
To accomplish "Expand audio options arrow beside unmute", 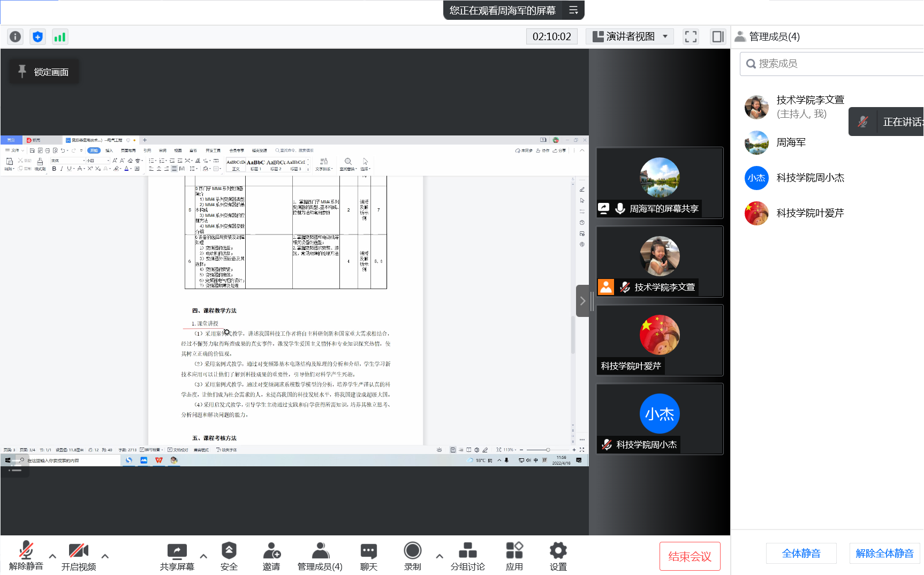I will click(52, 556).
